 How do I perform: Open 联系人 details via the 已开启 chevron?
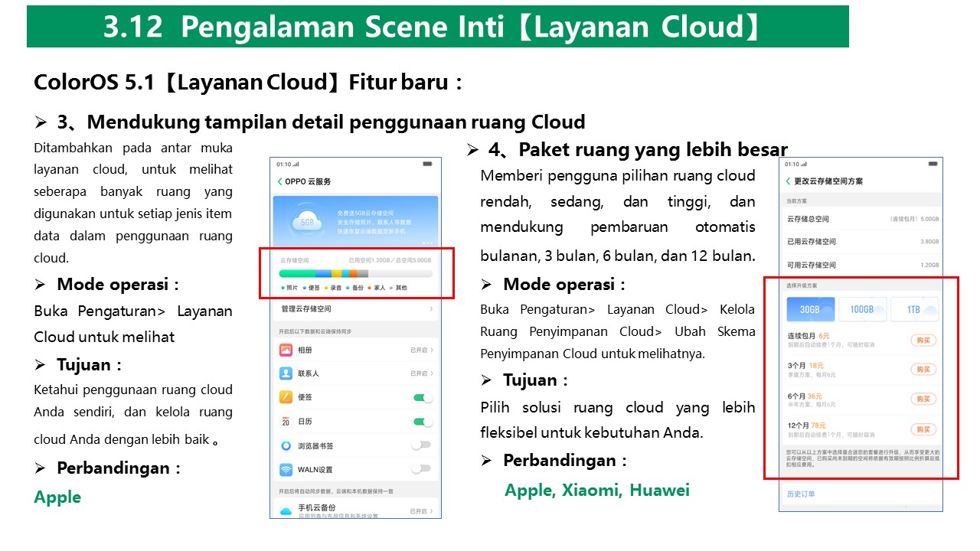431,373
